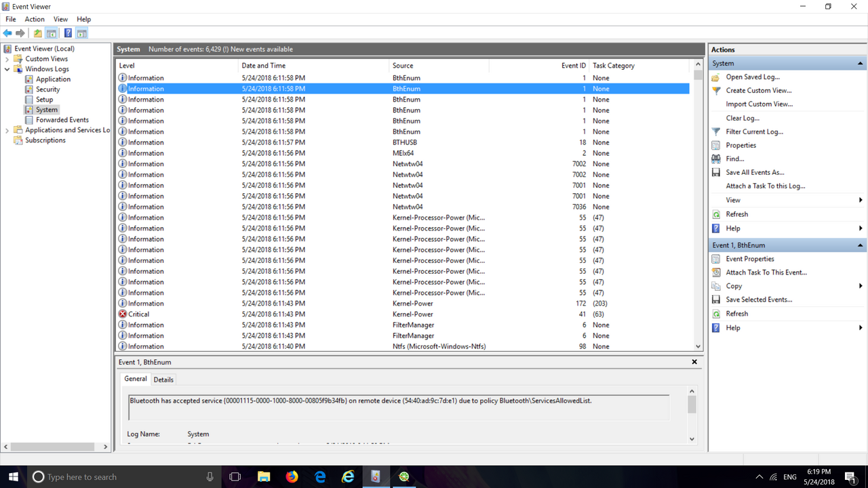
Task: Collapse the System section in Actions pane
Action: click(861, 63)
